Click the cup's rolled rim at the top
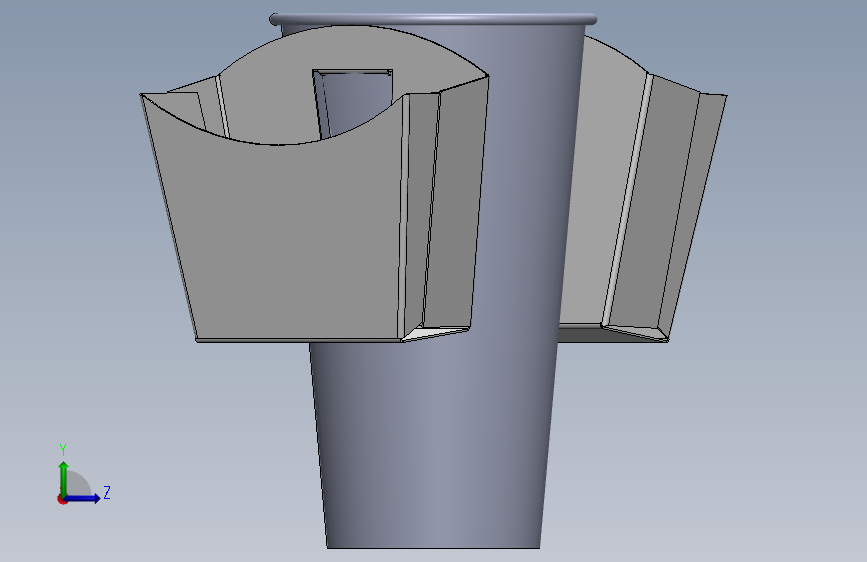Image resolution: width=867 pixels, height=562 pixels. [x=433, y=19]
